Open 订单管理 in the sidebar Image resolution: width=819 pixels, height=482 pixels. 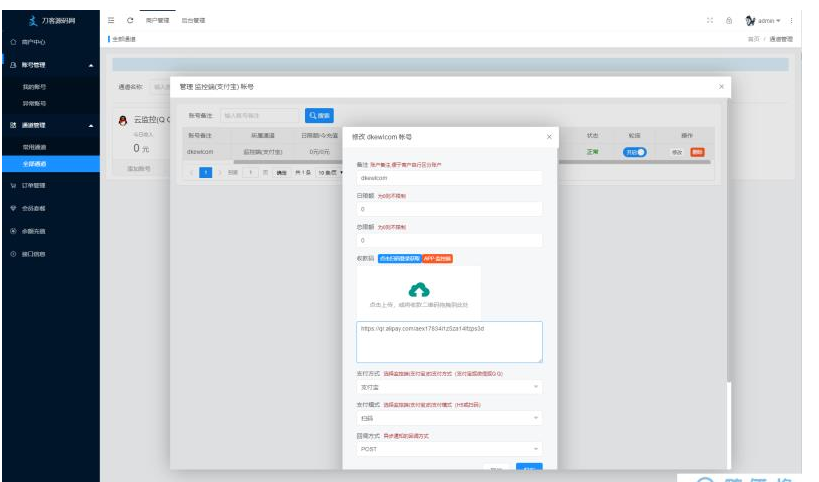click(34, 186)
